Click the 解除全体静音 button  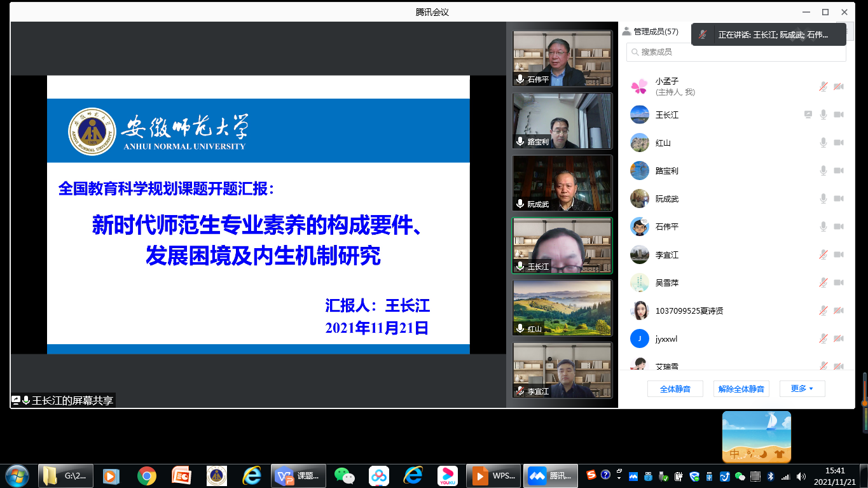click(741, 389)
